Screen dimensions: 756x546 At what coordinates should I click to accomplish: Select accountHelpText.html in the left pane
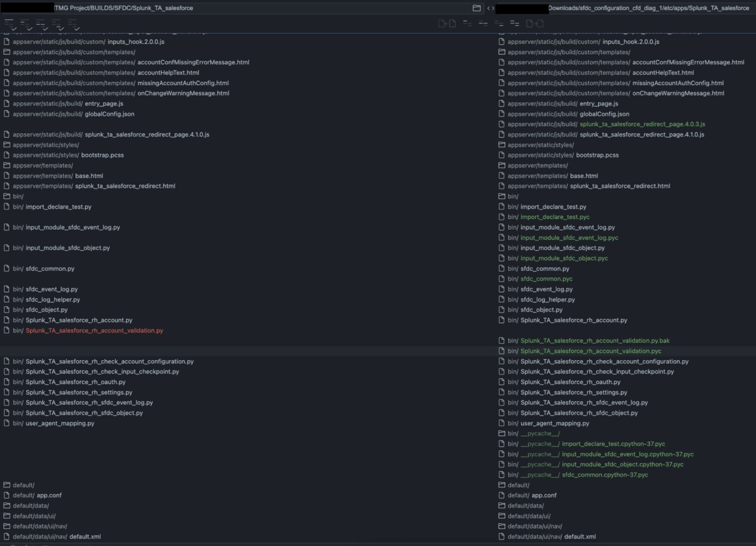pyautogui.click(x=168, y=73)
